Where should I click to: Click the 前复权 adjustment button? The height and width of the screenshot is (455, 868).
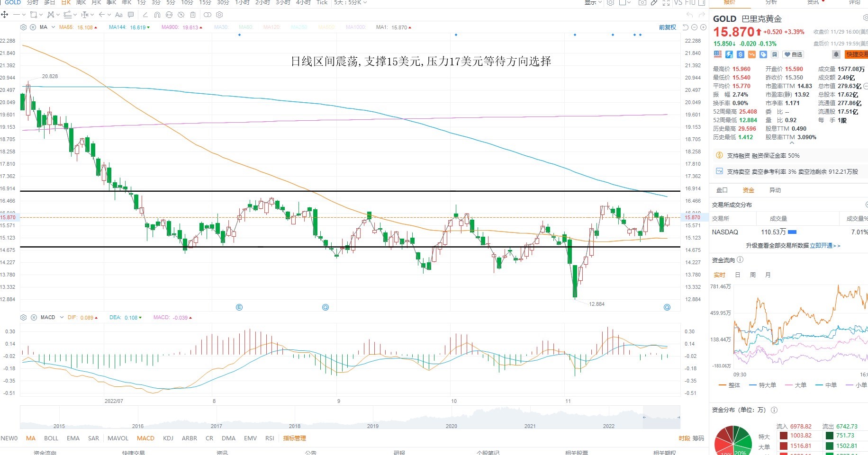[668, 27]
